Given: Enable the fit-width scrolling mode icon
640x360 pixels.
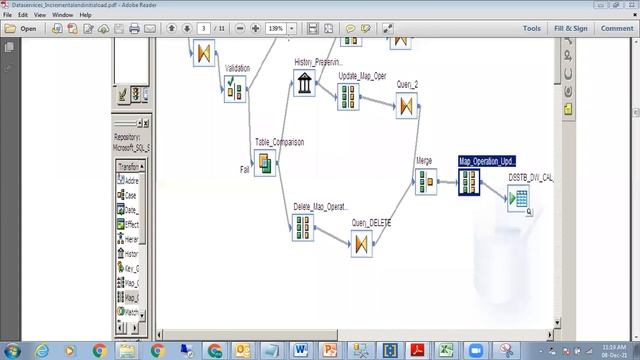Looking at the screenshot, I should (x=313, y=29).
